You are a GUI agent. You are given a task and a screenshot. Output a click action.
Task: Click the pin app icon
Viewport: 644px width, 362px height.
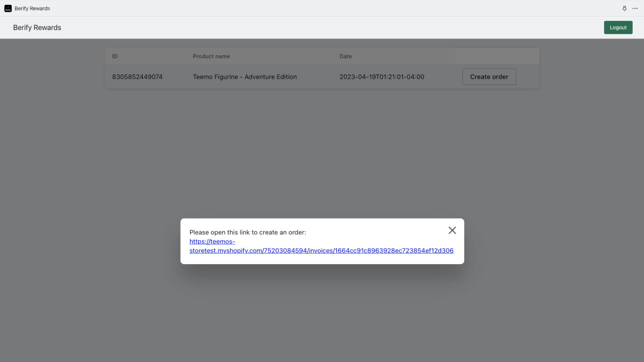pos(624,8)
